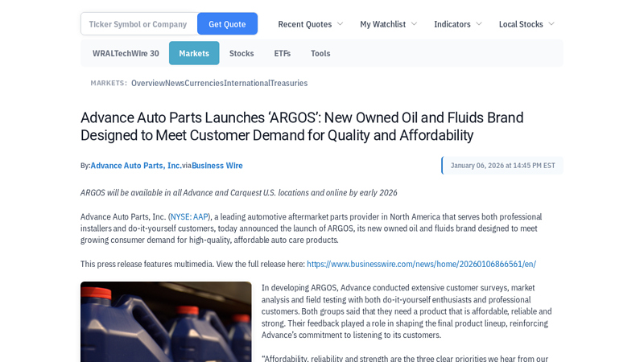Open the Treasuries sub-link
The width and height of the screenshot is (644, 362).
coord(289,83)
